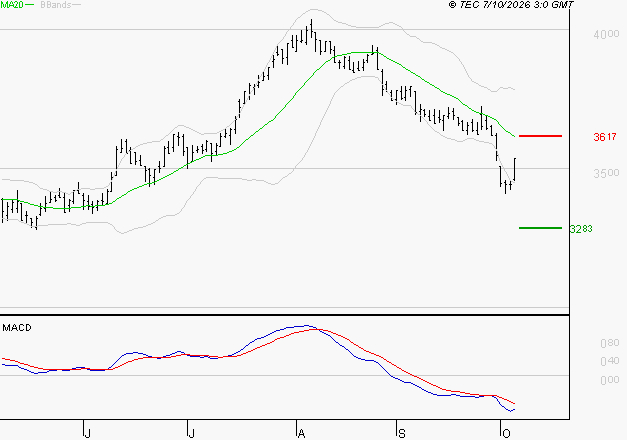627x440 pixels.
Task: Click the TEC copyright timestamp text
Action: pyautogui.click(x=511, y=4)
